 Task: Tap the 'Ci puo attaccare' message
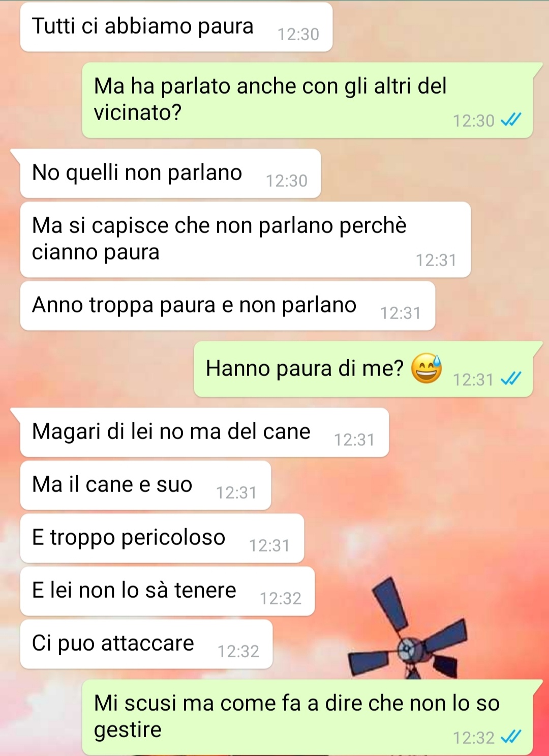point(146,644)
